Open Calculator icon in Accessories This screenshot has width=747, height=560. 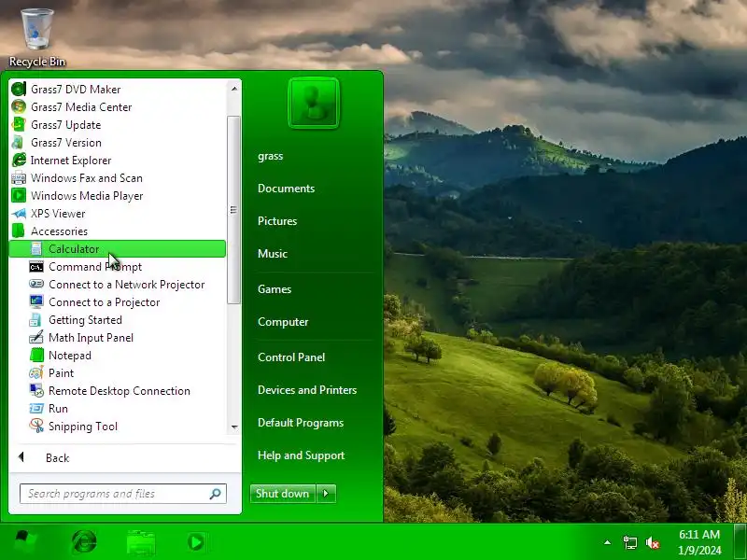[x=36, y=248]
